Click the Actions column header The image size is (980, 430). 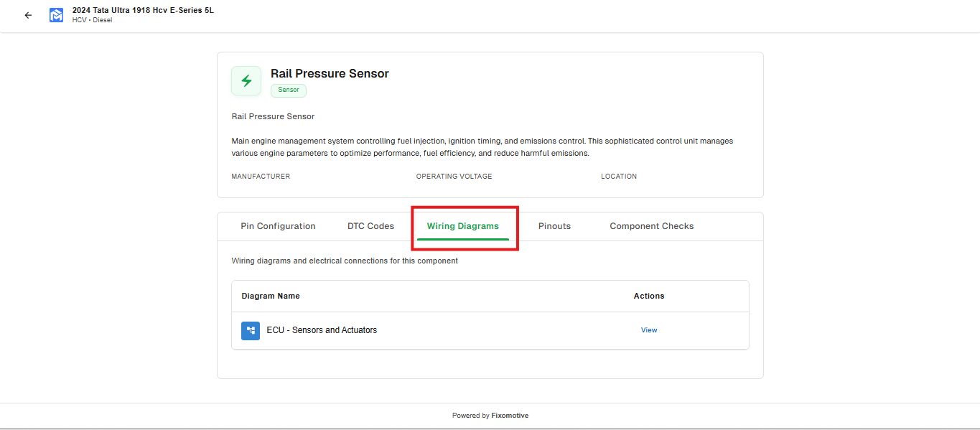point(648,295)
